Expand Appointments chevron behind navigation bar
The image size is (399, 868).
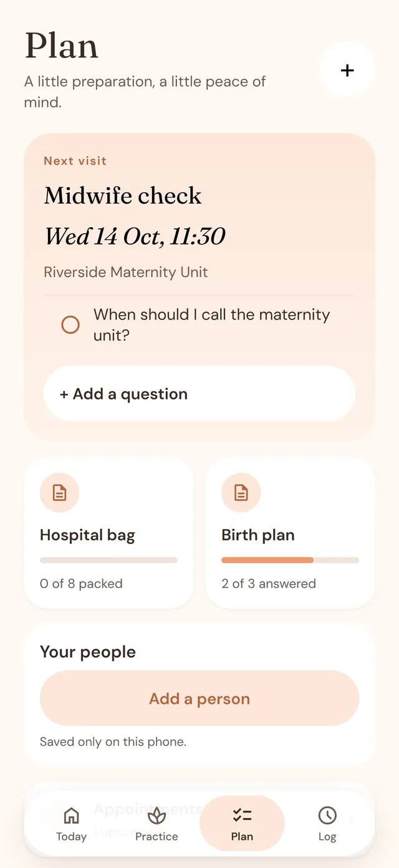point(351,819)
